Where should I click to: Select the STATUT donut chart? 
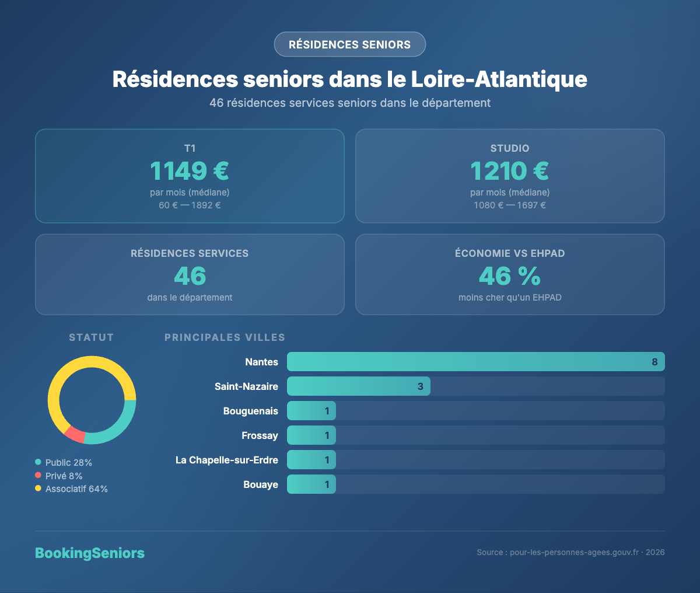(92, 400)
